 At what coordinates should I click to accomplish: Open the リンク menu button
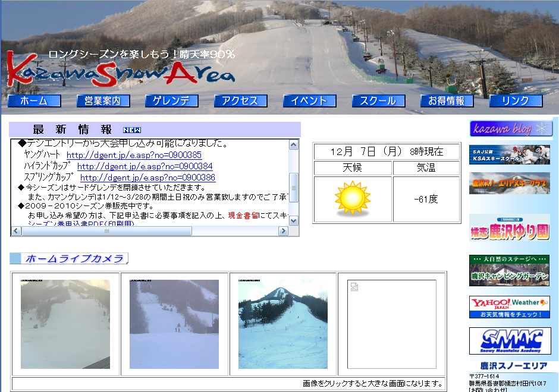click(x=516, y=101)
